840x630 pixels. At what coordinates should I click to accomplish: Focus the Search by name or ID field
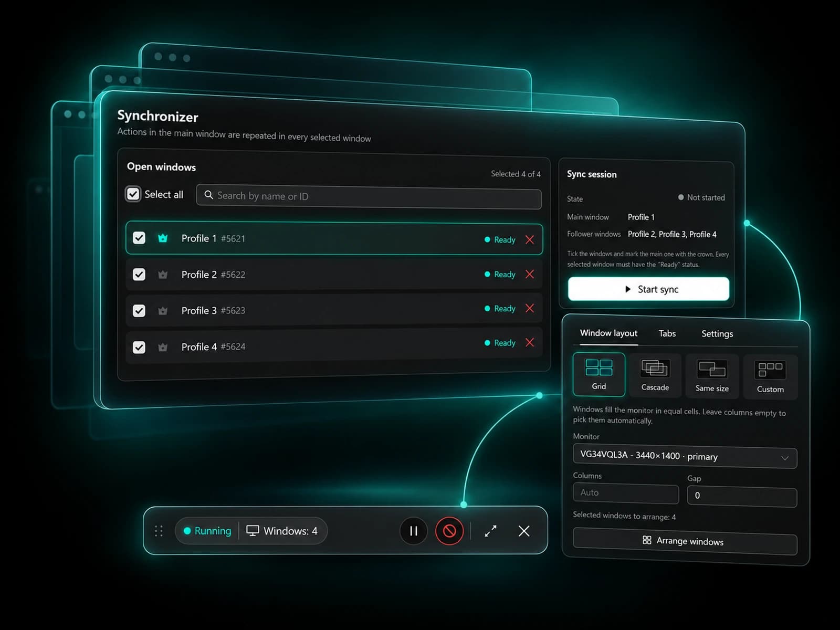click(369, 196)
